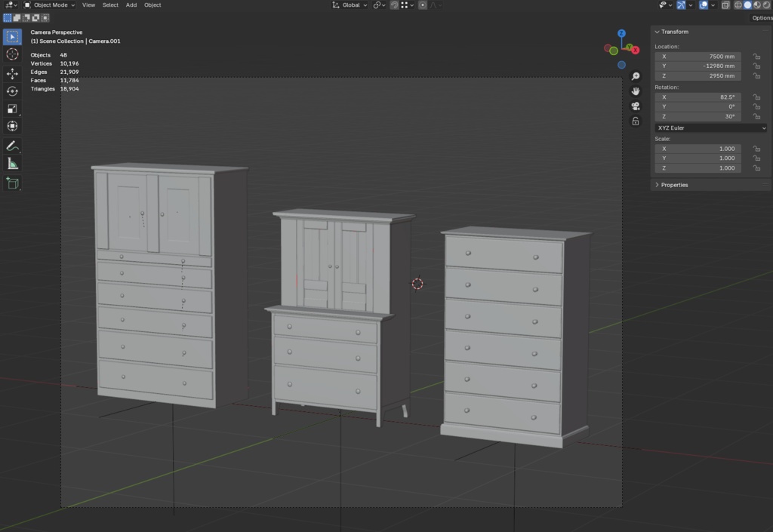Activate the 3D Cursor tool
Image resolution: width=773 pixels, height=532 pixels.
click(12, 54)
